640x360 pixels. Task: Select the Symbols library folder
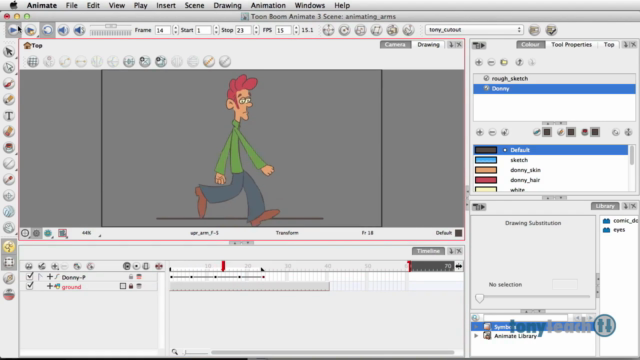pos(533,327)
